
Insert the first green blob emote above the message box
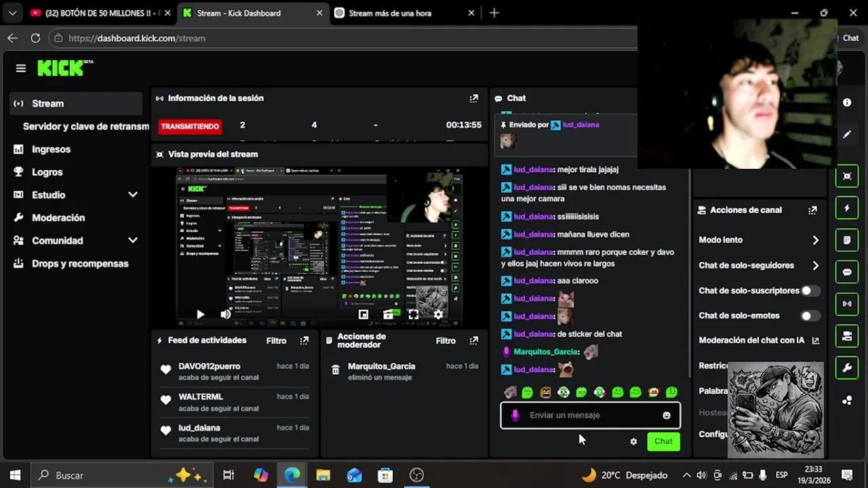528,392
